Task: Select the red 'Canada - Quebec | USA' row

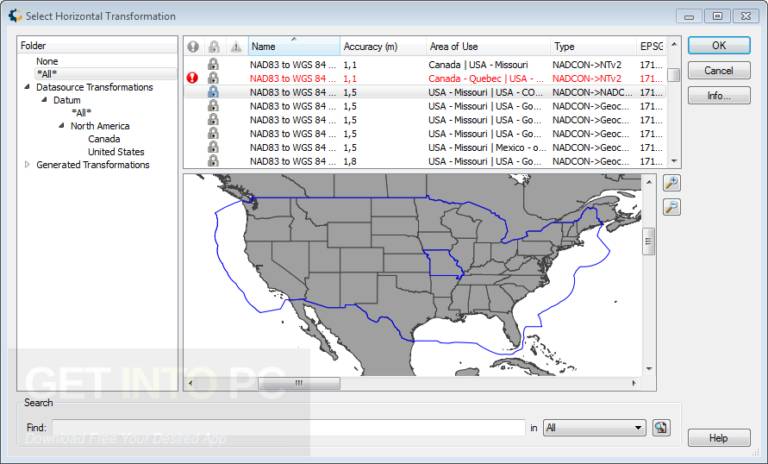Action: pyautogui.click(x=425, y=78)
